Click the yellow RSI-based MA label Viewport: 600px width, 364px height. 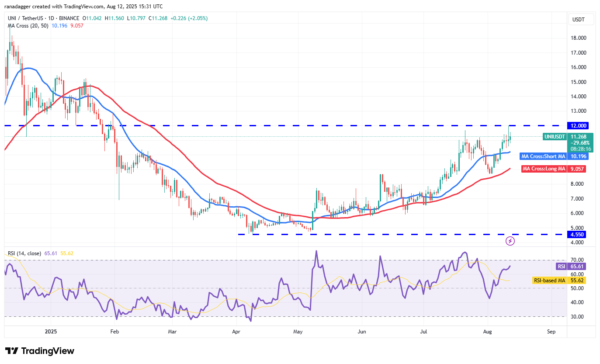click(550, 281)
